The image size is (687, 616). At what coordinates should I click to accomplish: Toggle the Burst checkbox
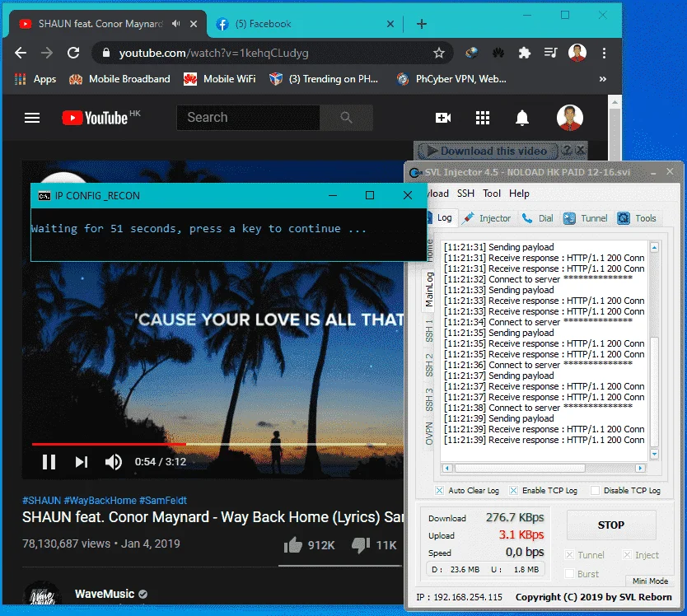pos(569,573)
